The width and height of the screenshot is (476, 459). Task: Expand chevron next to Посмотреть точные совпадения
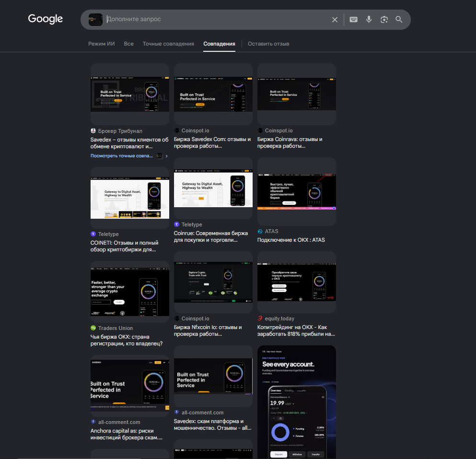tap(166, 156)
